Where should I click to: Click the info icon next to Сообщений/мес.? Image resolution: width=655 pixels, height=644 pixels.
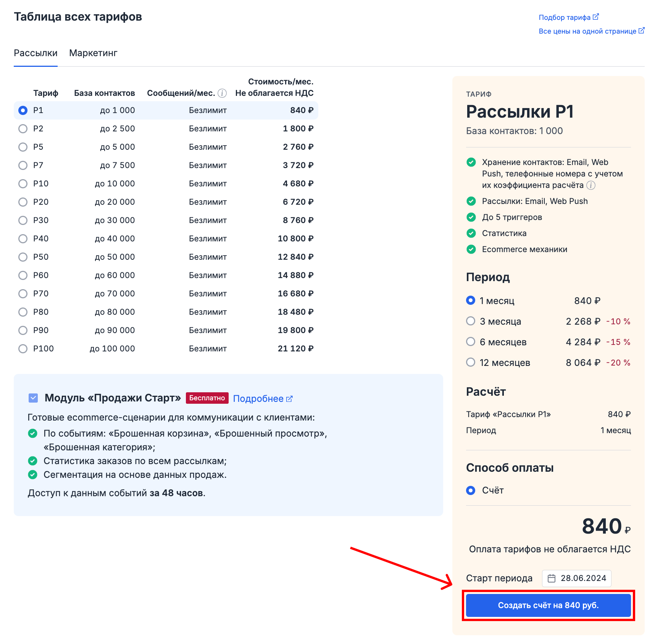[x=222, y=93]
